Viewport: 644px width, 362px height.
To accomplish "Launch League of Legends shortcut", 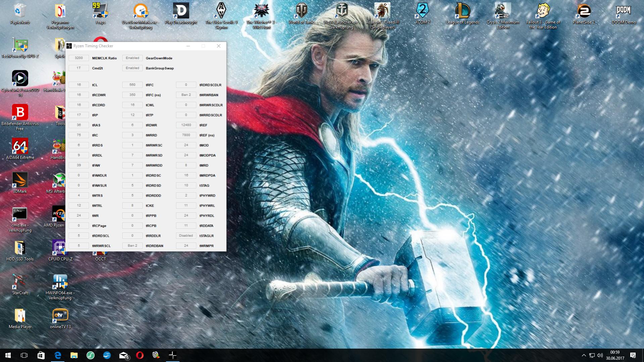I will pos(462,14).
